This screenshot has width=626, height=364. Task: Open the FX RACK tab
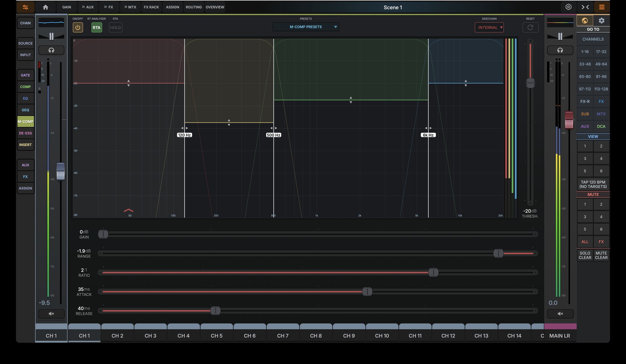click(151, 7)
